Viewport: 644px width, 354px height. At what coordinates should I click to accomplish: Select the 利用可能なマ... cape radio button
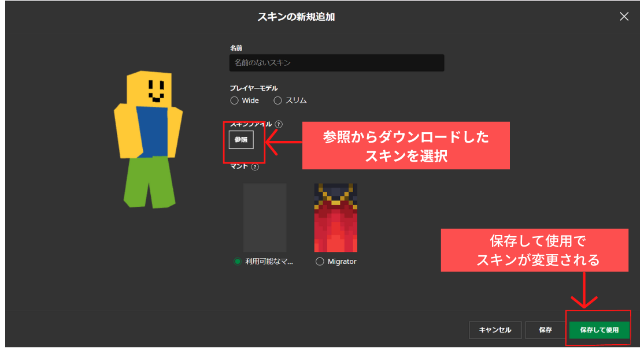237,262
